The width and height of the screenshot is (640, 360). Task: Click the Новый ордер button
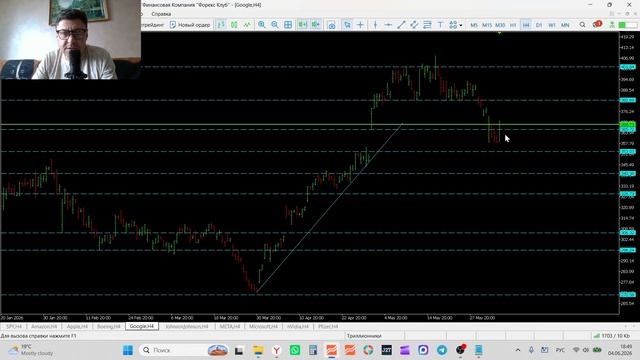pyautogui.click(x=189, y=25)
